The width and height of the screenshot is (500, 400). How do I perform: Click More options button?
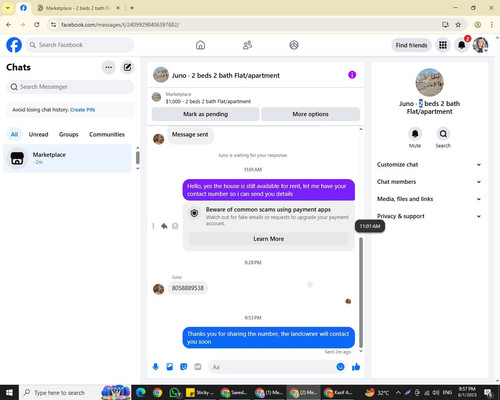(310, 114)
